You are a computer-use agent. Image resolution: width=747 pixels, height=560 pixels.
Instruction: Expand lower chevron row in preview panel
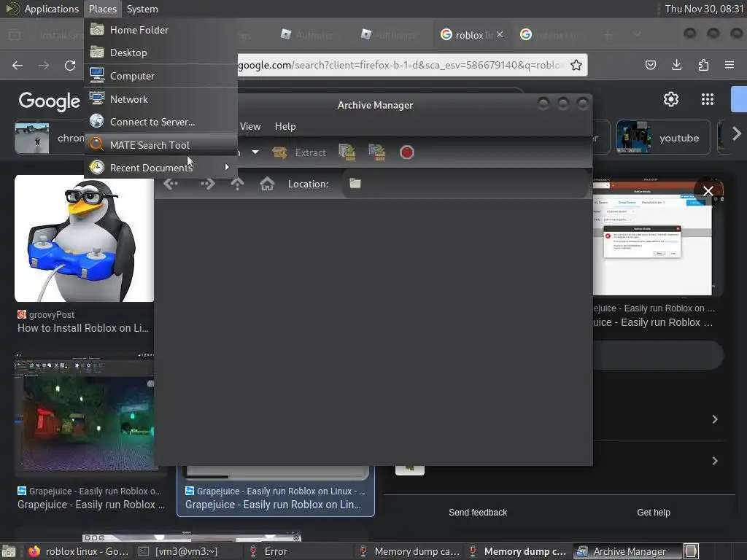[715, 461]
